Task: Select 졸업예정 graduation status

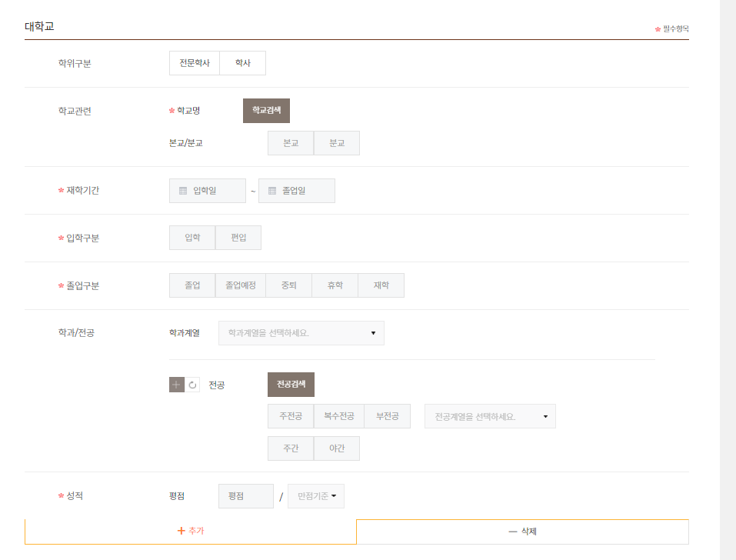Action: pos(241,285)
